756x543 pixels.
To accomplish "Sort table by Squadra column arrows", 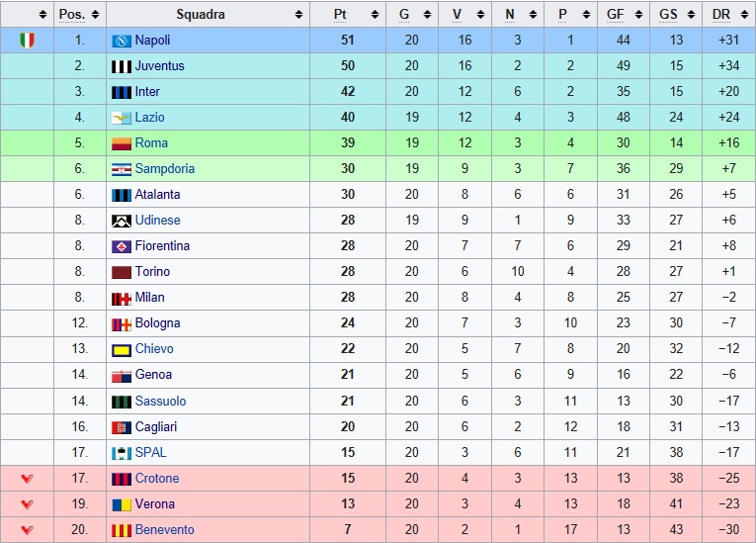I will (x=298, y=15).
